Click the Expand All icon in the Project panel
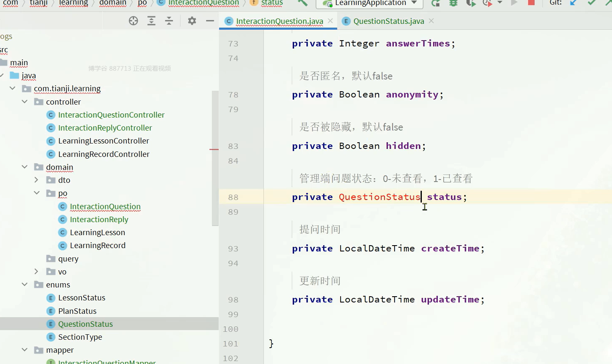Viewport: 612px width, 364px height. click(151, 21)
